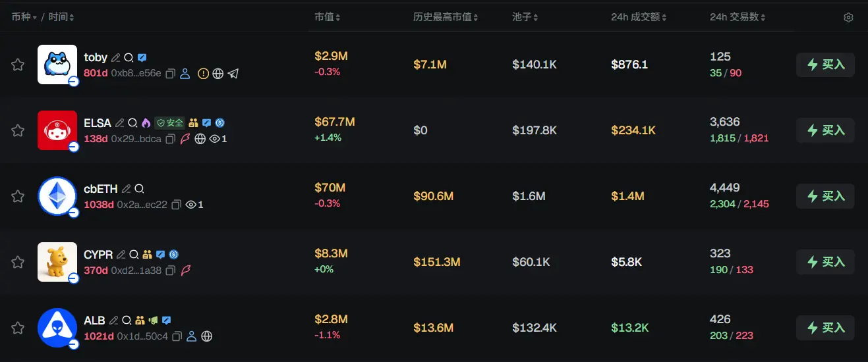Favorite the ELSA token with star
Image resolution: width=868 pixels, height=362 pixels.
18,130
